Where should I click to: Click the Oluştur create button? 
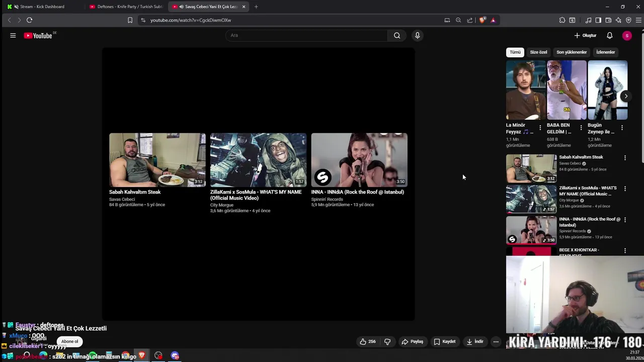point(586,36)
